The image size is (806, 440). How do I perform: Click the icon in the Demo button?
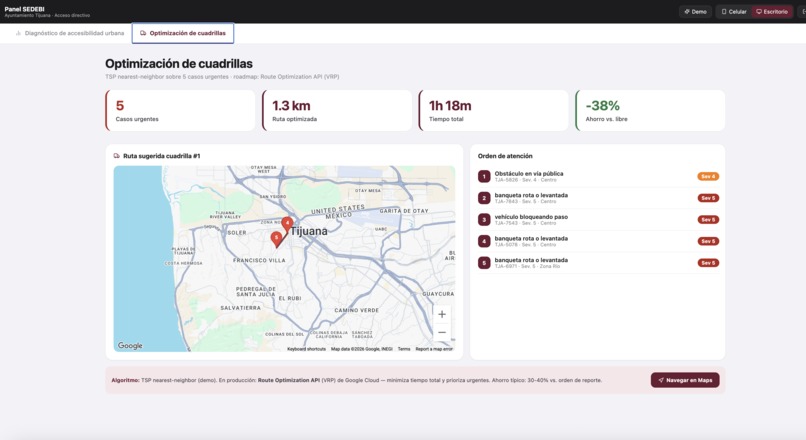687,11
